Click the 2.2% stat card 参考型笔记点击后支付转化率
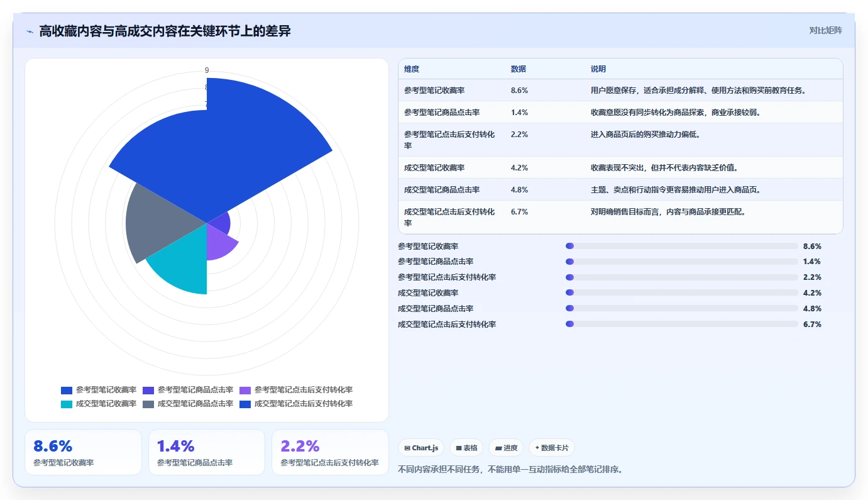This screenshot has width=868, height=500. click(331, 452)
